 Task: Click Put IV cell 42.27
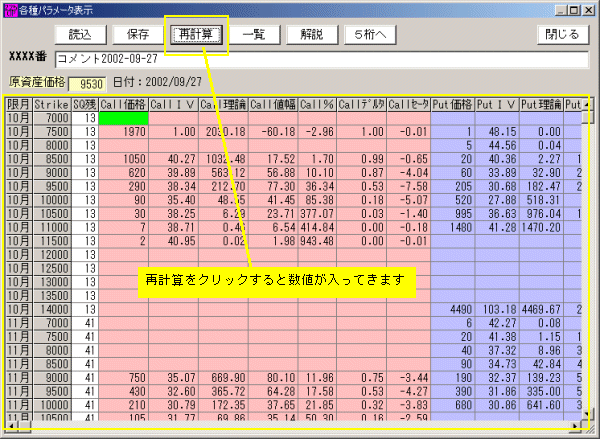pyautogui.click(x=497, y=323)
